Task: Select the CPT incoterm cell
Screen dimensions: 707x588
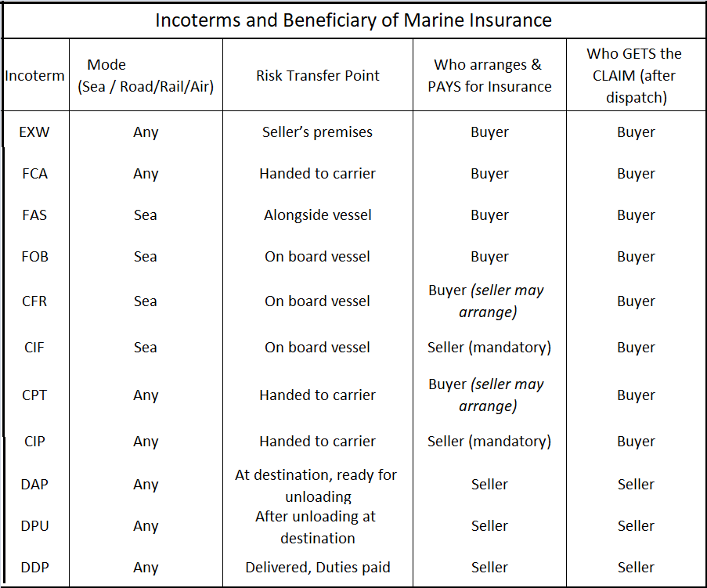Action: 35,395
